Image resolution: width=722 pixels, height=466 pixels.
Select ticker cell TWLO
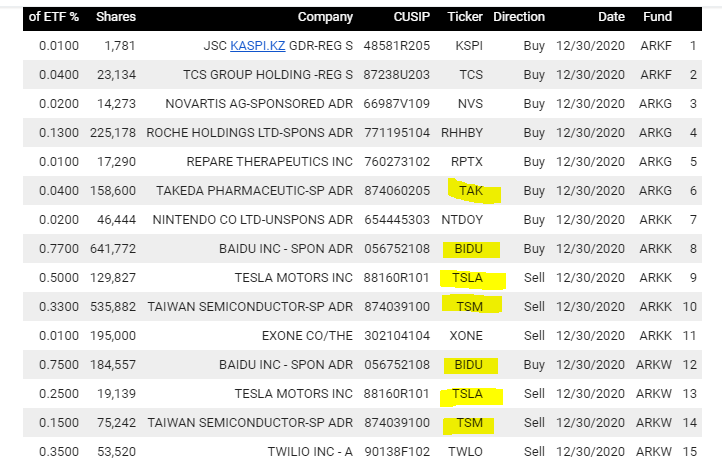tap(466, 452)
